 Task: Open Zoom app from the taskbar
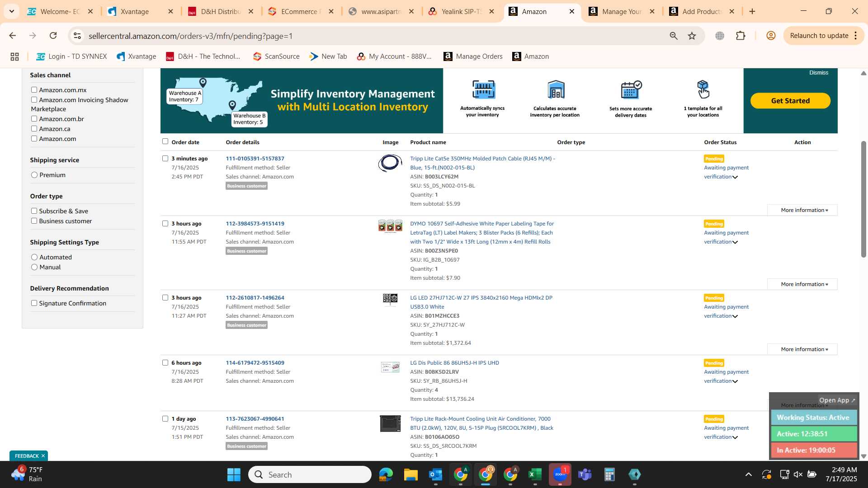pyautogui.click(x=560, y=474)
